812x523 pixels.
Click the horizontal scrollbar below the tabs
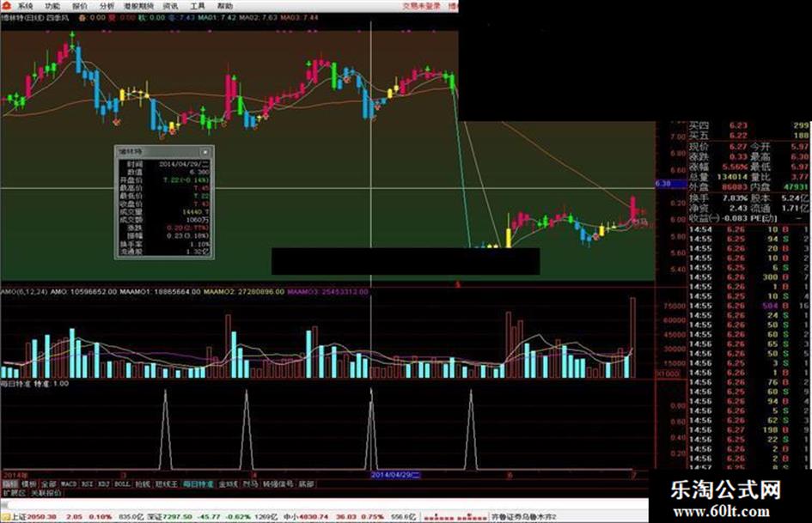pyautogui.click(x=324, y=503)
